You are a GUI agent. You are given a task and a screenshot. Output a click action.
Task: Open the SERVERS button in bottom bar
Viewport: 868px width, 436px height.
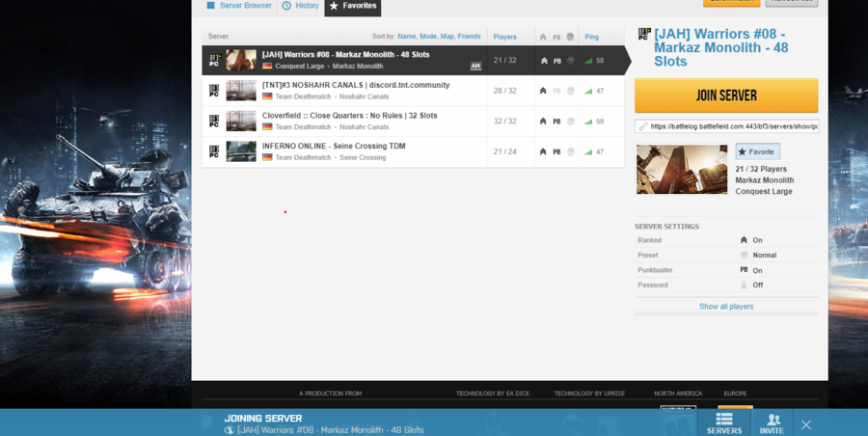pos(724,423)
